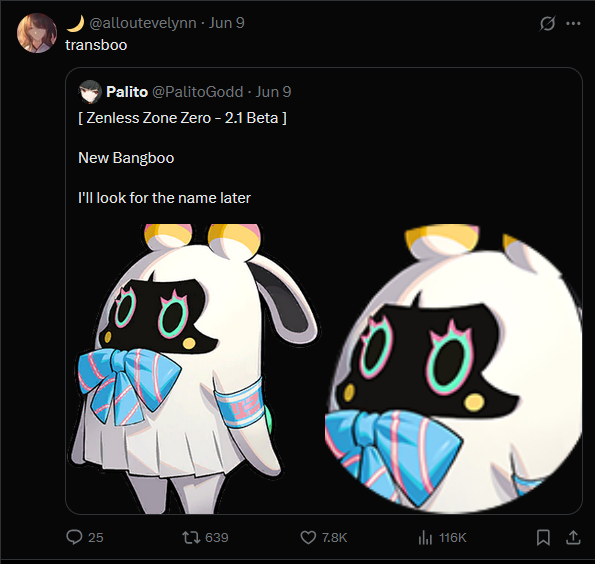Open the share upload icon
This screenshot has width=595, height=564.
[573, 537]
